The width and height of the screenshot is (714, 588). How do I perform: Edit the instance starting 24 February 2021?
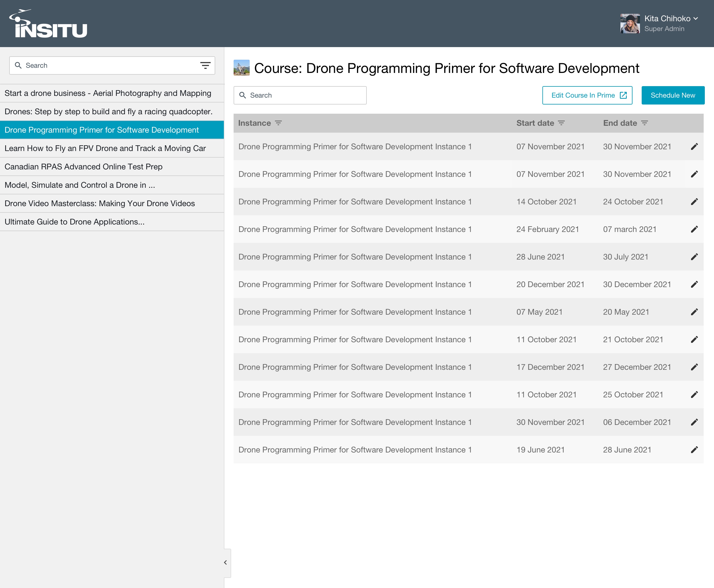coord(694,229)
